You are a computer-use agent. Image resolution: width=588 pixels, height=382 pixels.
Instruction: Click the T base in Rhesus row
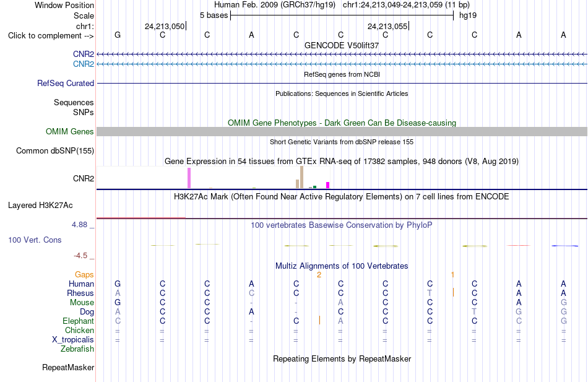pos(430,293)
